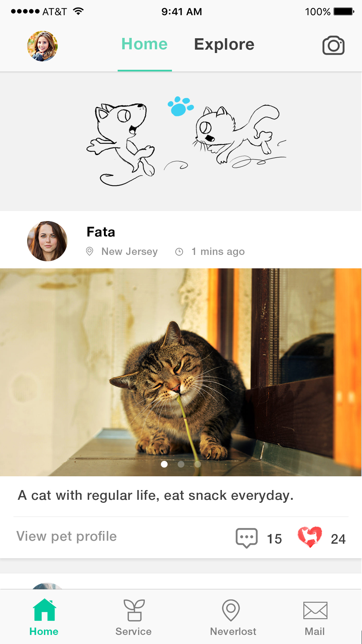Screen dimensions: 362x644
Task: Tap the comment bubble icon
Action: (x=247, y=538)
